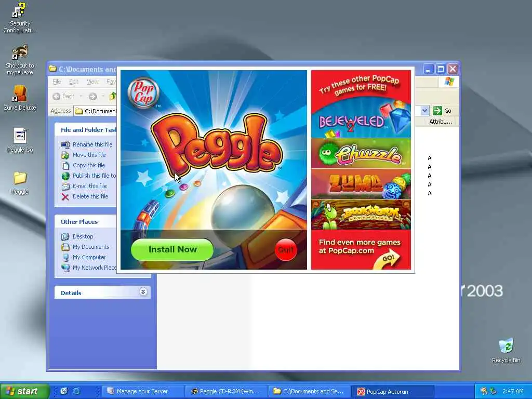
Task: Click the Show Desktop quick launch icon
Action: 64,391
